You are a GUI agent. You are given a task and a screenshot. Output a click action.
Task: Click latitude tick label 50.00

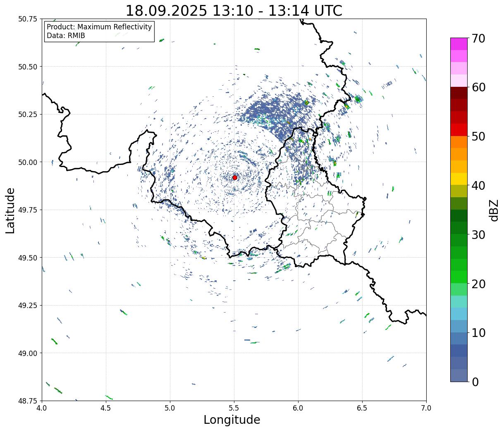pyautogui.click(x=28, y=162)
